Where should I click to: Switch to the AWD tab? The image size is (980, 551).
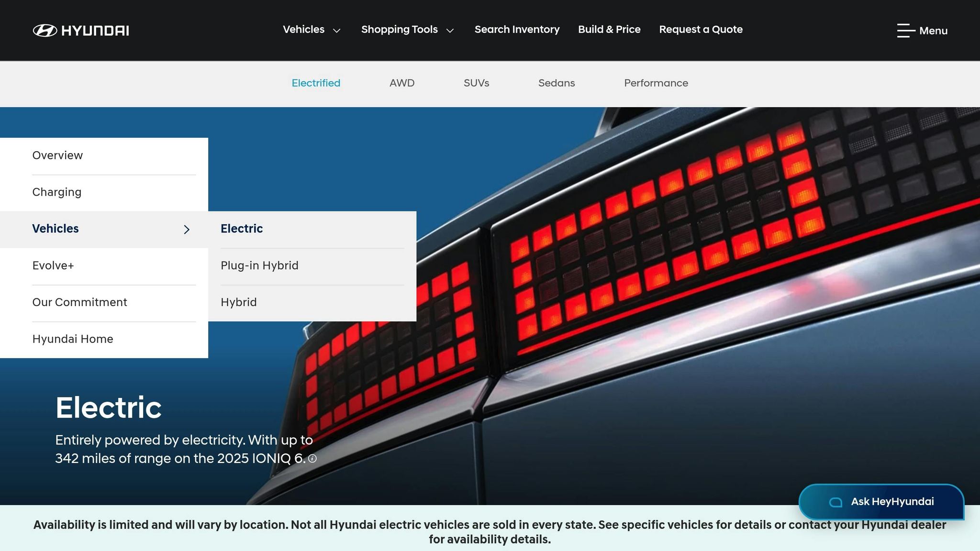point(402,83)
